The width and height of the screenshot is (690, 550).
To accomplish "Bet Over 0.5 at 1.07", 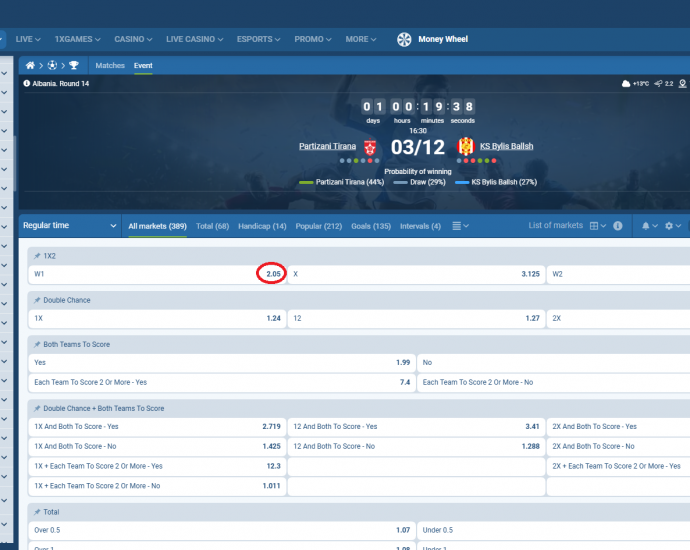I will [x=222, y=530].
